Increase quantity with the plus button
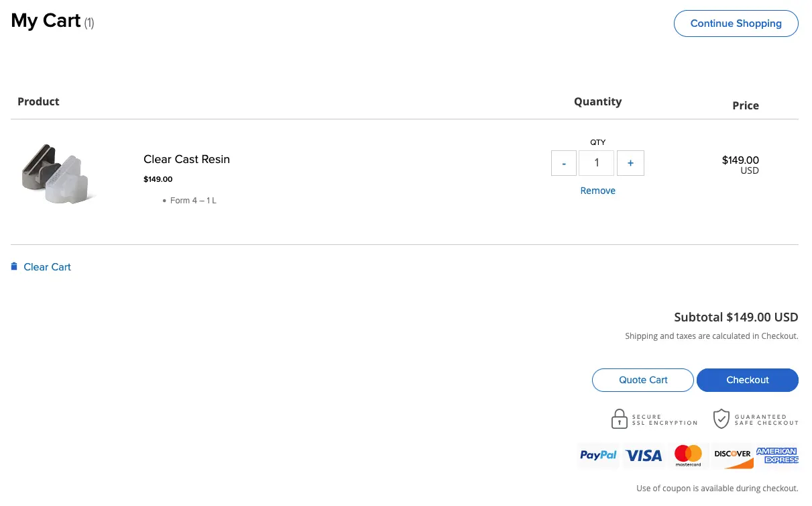Image resolution: width=812 pixels, height=506 pixels. pos(630,163)
